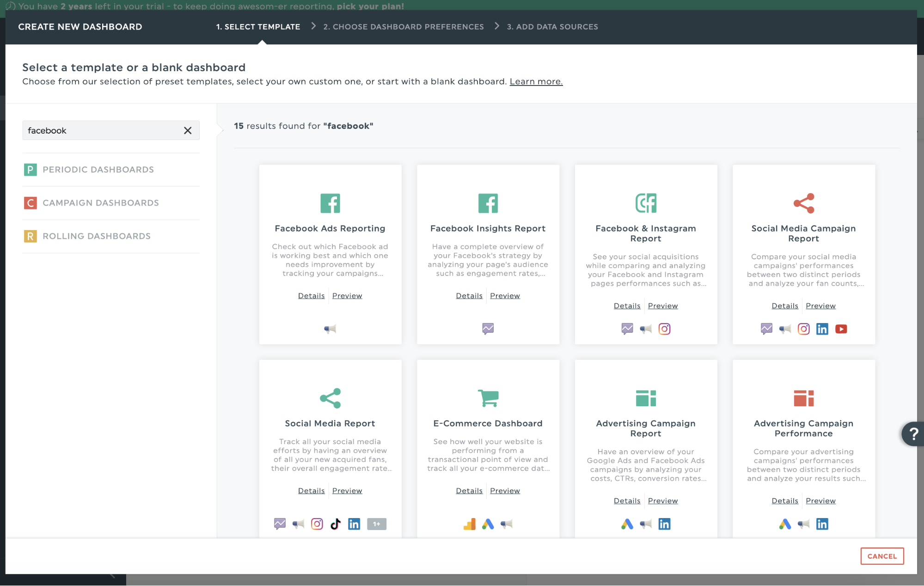Click the Facebook Insights Report title

pyautogui.click(x=488, y=229)
